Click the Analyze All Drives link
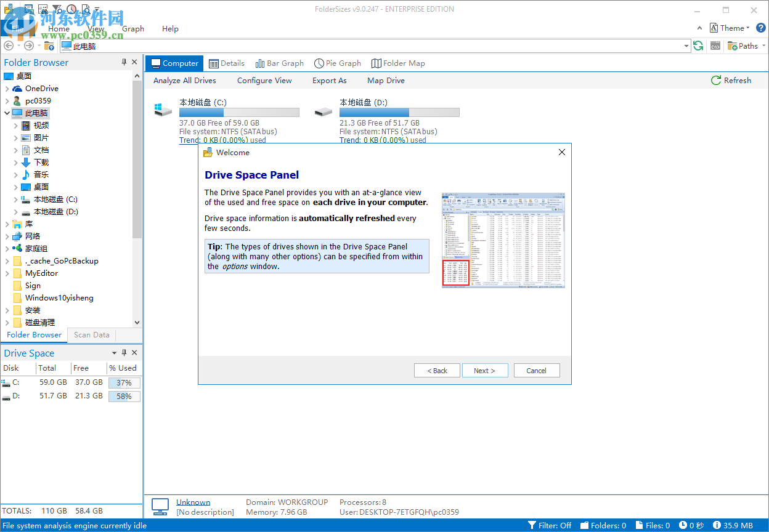The width and height of the screenshot is (769, 532). [185, 80]
